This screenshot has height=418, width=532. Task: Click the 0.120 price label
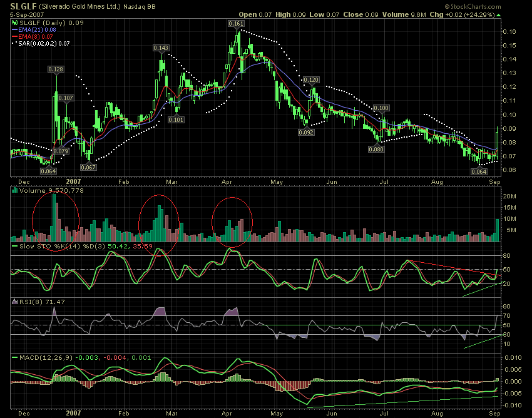coord(311,80)
